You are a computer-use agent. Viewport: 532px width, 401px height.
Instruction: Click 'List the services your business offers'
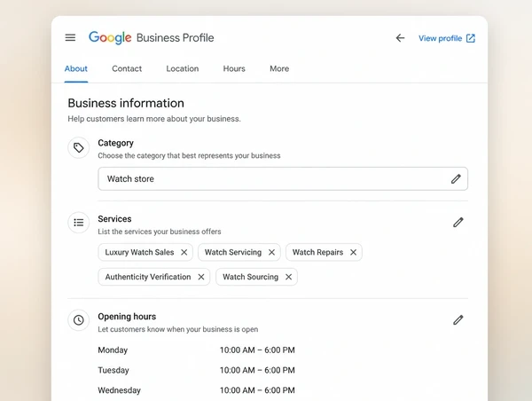[x=160, y=232]
